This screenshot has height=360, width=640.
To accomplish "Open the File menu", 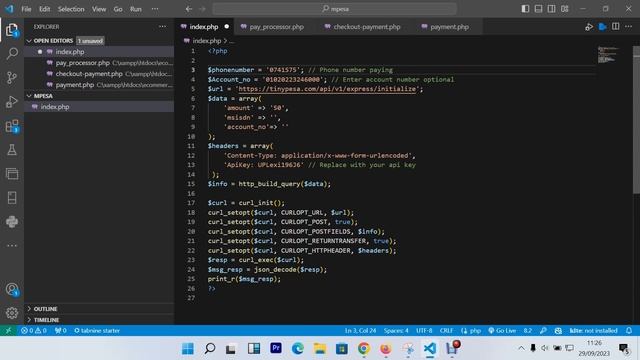I will pos(26,9).
